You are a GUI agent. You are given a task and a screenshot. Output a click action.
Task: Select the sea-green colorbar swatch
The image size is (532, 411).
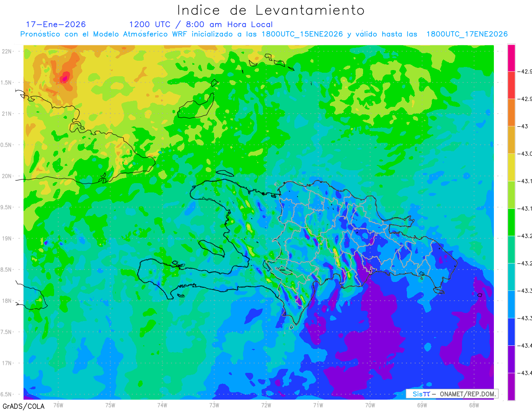point(511,250)
